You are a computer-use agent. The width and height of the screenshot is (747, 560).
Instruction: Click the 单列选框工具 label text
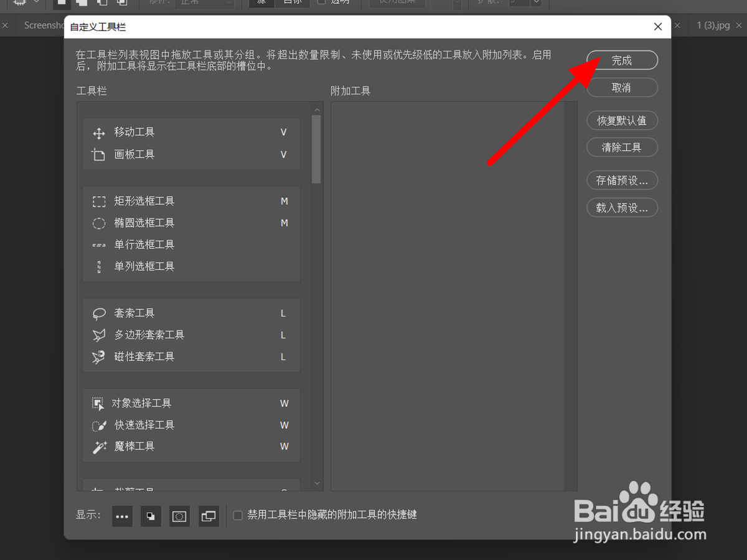point(144,266)
